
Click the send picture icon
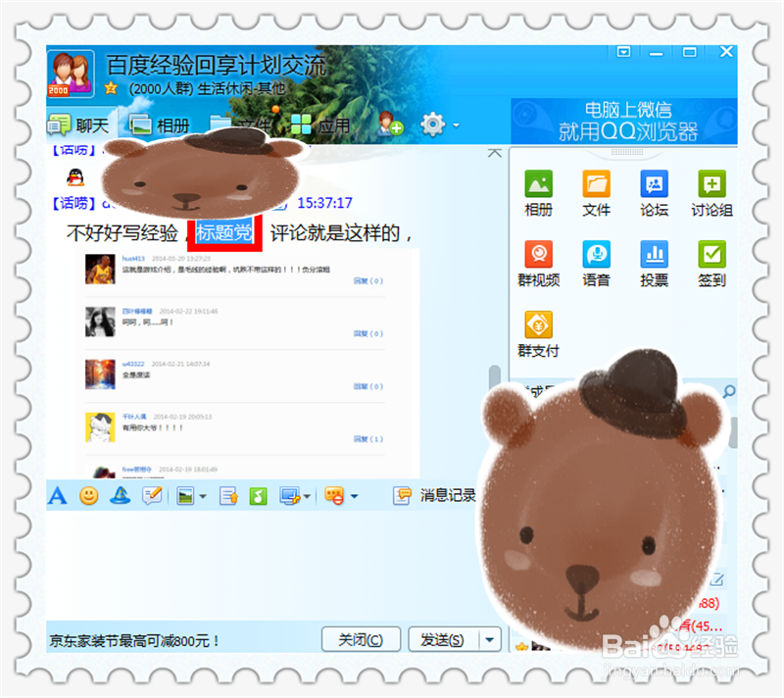pyautogui.click(x=185, y=496)
